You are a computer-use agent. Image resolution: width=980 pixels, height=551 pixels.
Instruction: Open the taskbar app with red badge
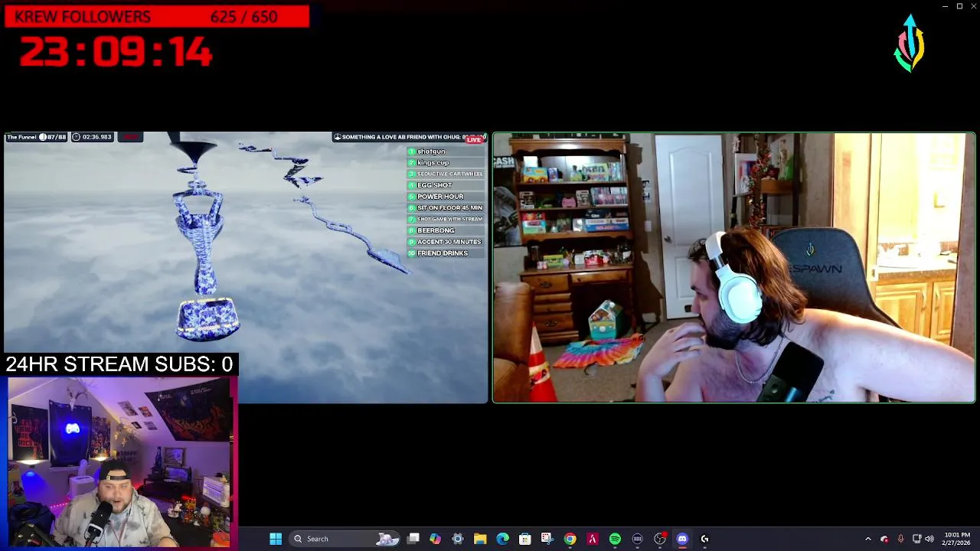click(660, 539)
